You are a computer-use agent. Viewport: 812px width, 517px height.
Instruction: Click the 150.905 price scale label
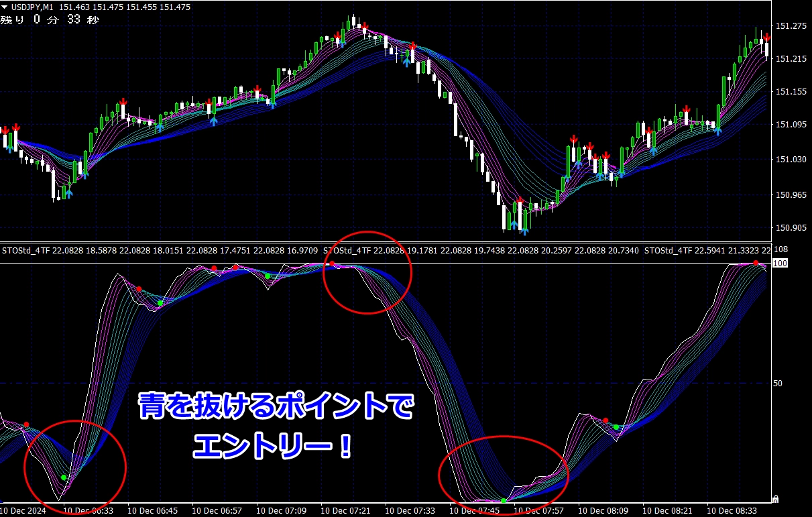(x=790, y=228)
